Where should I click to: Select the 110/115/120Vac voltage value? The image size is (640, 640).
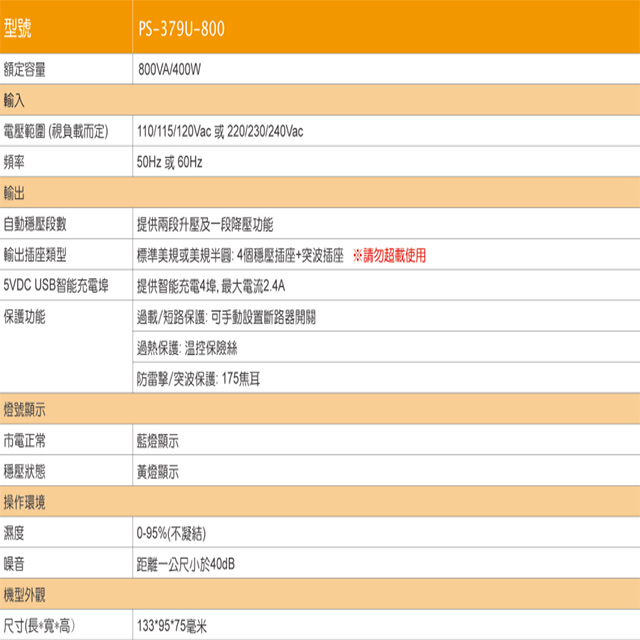pos(174,131)
